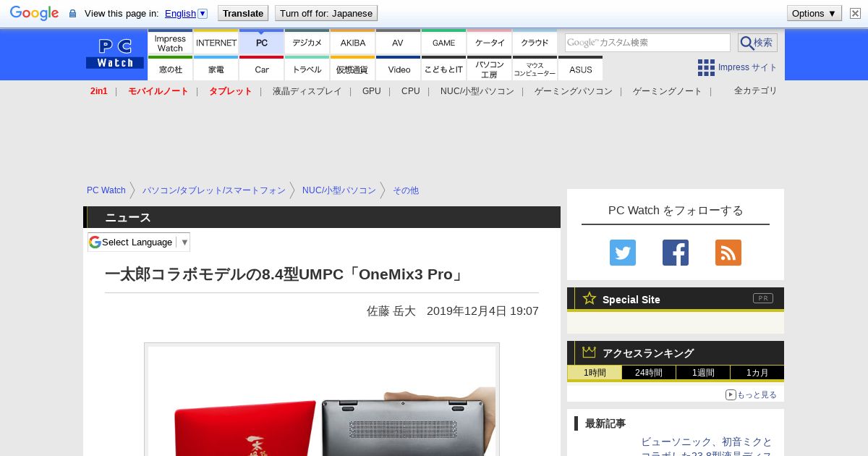Viewport: 868px width, 456px height.
Task: Open the GAME tab
Action: 444,42
